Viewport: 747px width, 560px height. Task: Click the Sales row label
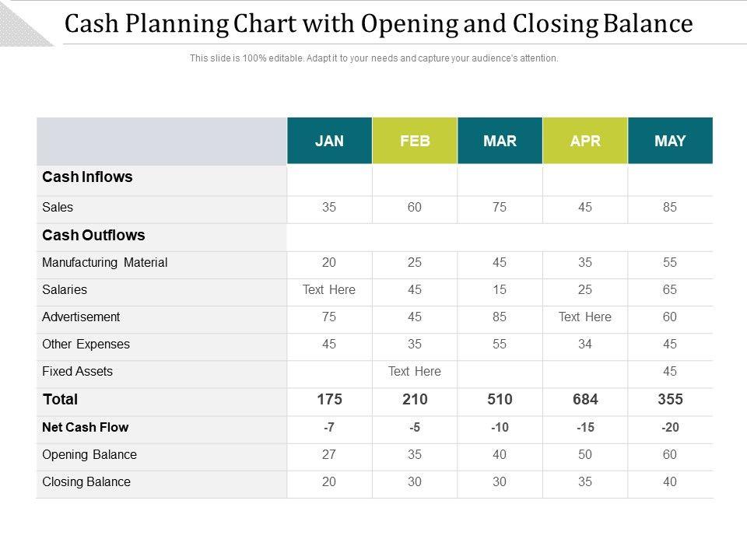[x=58, y=208]
